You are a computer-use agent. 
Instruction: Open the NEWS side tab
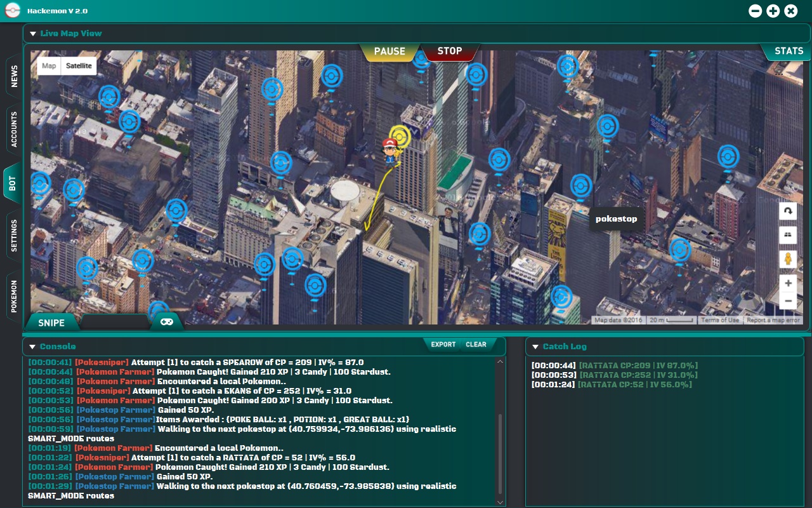click(14, 76)
